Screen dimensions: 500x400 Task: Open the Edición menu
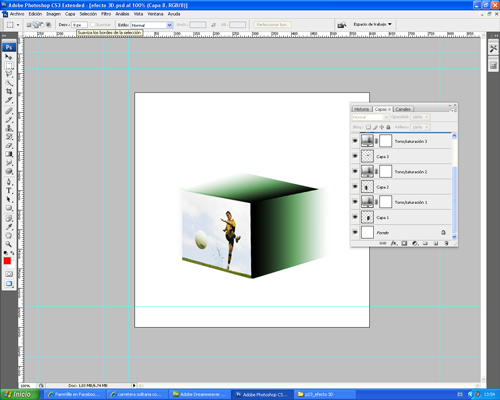click(x=35, y=14)
